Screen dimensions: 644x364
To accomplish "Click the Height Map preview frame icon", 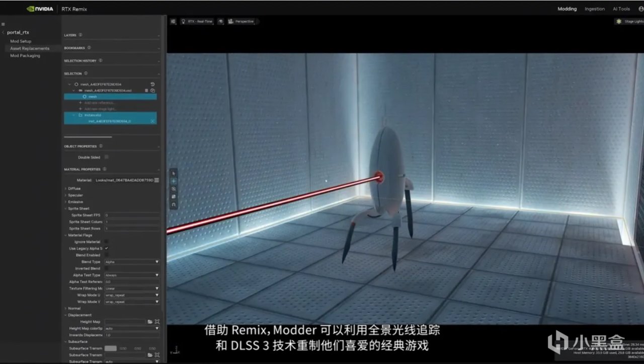I will pyautogui.click(x=157, y=321).
